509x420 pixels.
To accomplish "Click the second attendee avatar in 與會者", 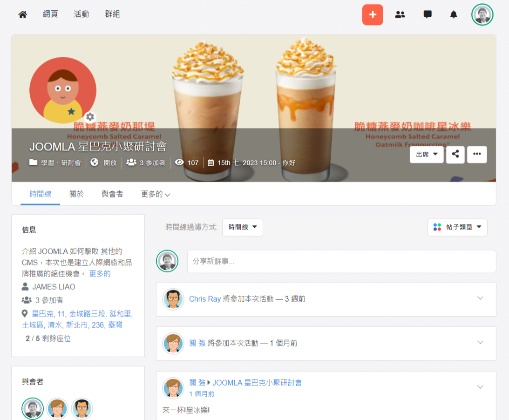I will pos(57,409).
